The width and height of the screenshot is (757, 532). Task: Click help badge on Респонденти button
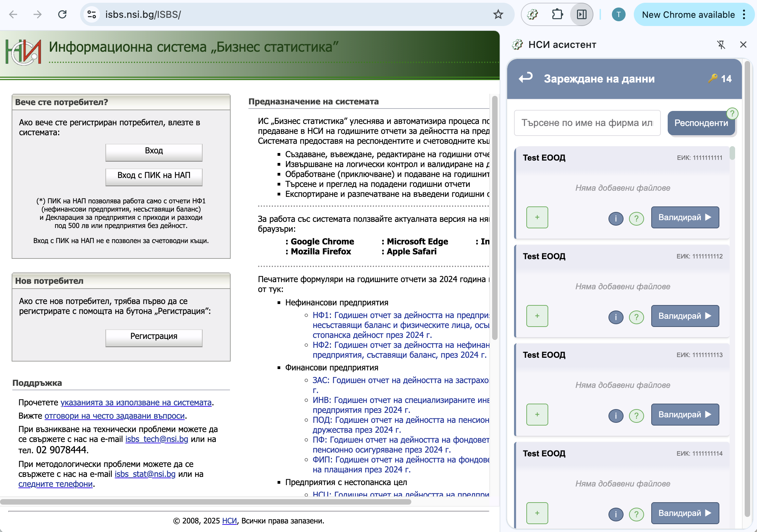732,113
